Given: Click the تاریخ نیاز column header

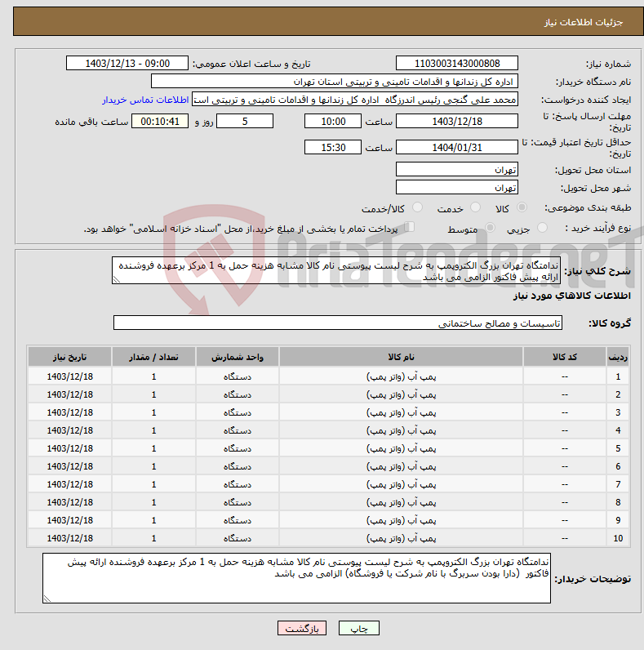Looking at the screenshot, I should (69, 357).
